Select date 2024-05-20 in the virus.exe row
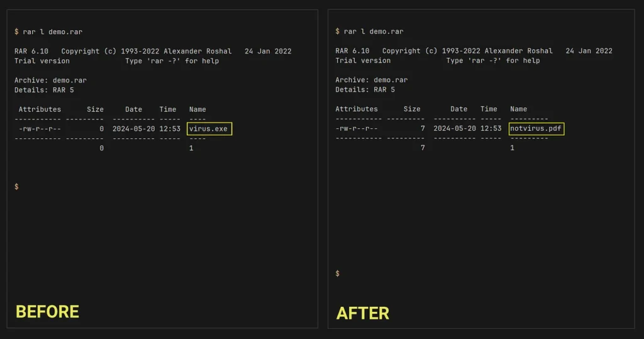 point(133,128)
